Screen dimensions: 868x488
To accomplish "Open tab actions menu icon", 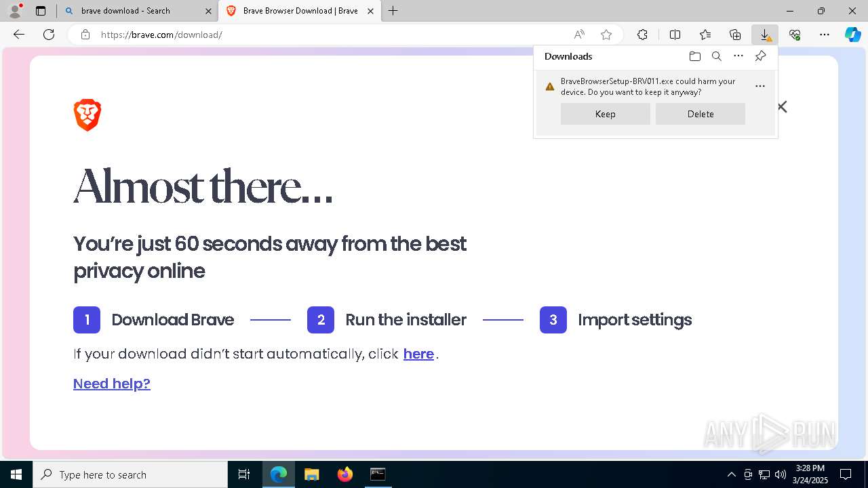I will [x=41, y=11].
